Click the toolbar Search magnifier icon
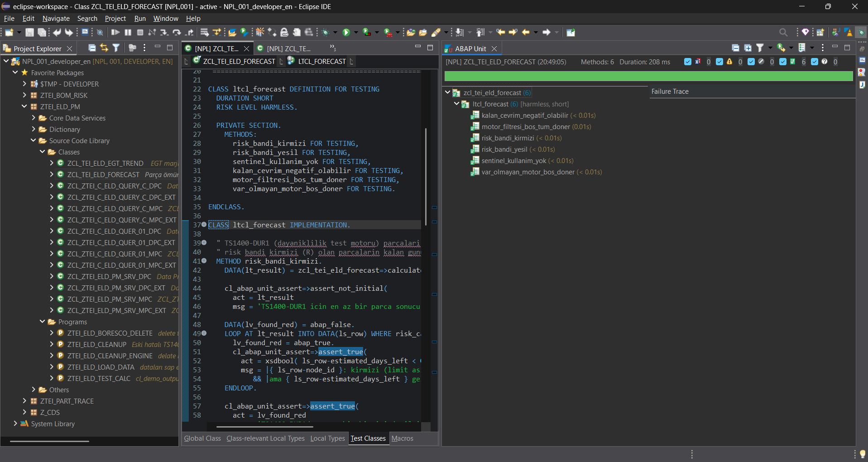 pyautogui.click(x=783, y=32)
